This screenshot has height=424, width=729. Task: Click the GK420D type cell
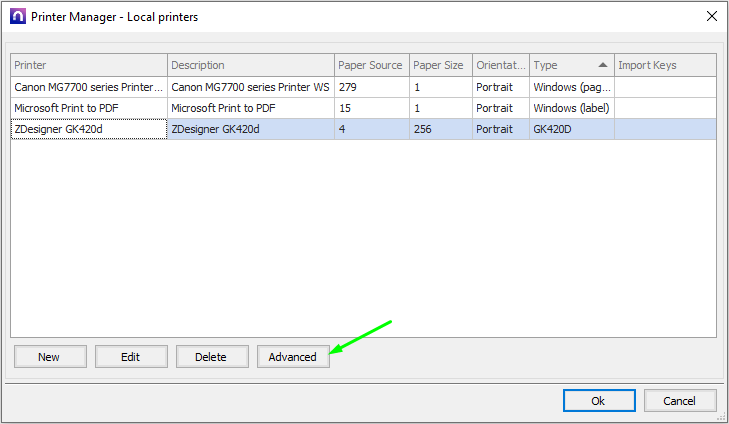pyautogui.click(x=570, y=129)
